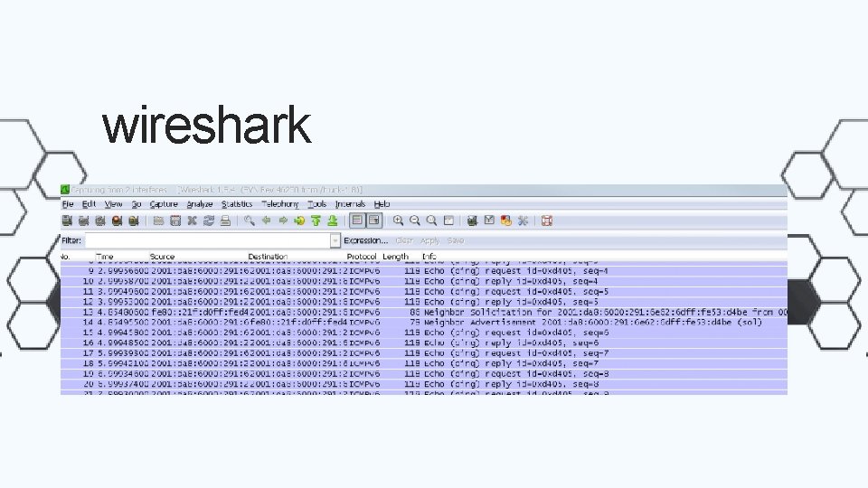Click the Clear filter button
This screenshot has width=868, height=488.
tap(404, 240)
